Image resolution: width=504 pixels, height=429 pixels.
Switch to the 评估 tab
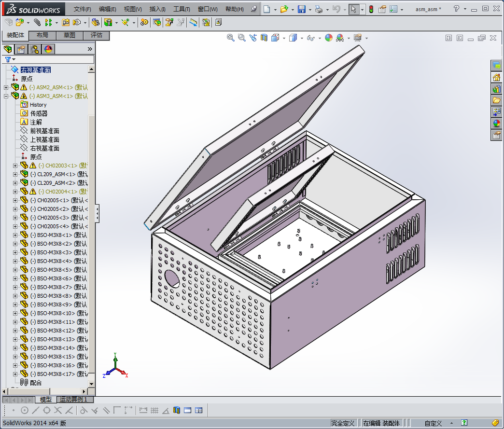tap(96, 35)
